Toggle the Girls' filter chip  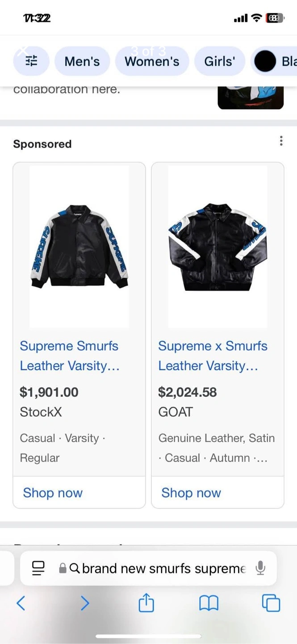[219, 61]
